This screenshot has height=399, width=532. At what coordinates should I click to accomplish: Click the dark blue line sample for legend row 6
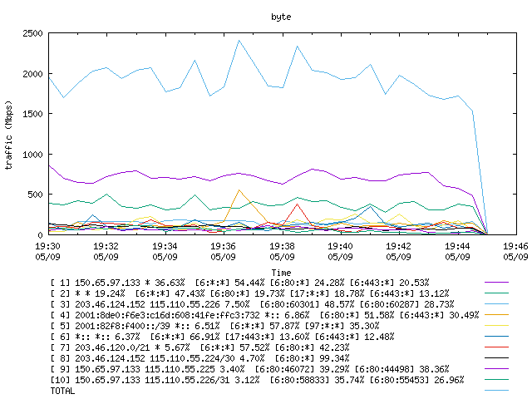click(x=496, y=337)
